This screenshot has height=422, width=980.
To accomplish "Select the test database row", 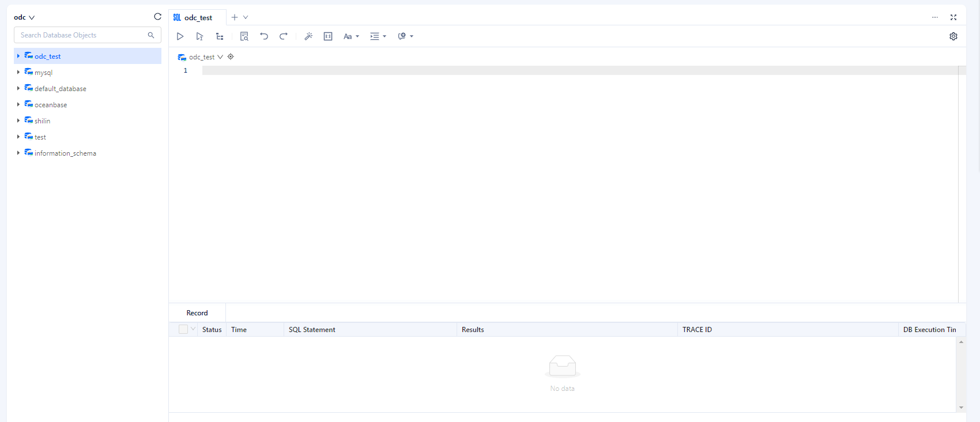I will [88, 137].
